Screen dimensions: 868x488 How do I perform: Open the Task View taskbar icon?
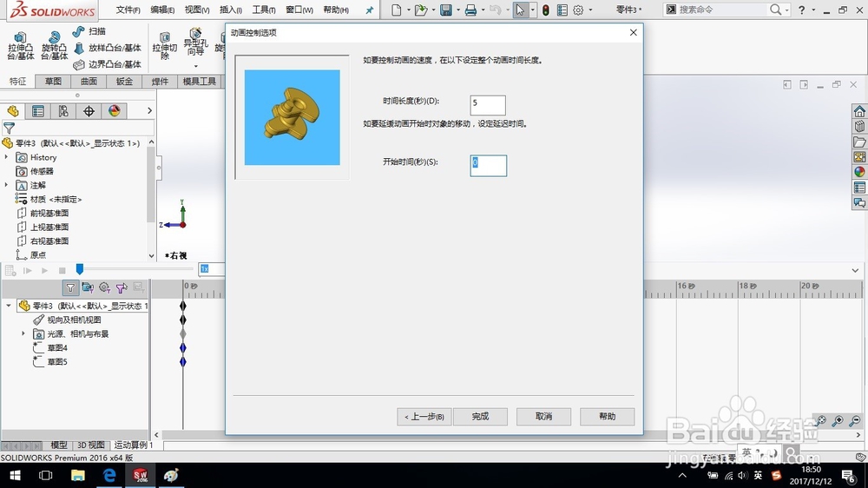(x=45, y=475)
